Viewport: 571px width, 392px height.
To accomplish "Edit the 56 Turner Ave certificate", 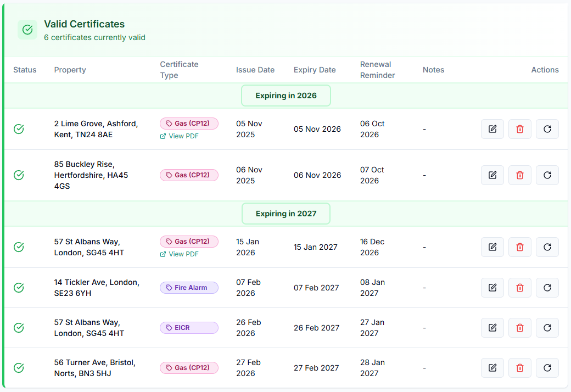I will click(x=492, y=368).
